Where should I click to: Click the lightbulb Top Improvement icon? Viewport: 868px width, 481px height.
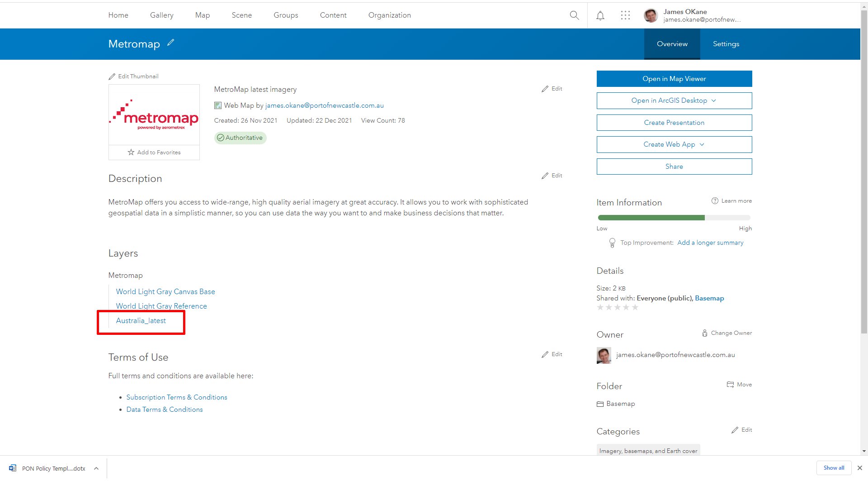click(x=612, y=243)
